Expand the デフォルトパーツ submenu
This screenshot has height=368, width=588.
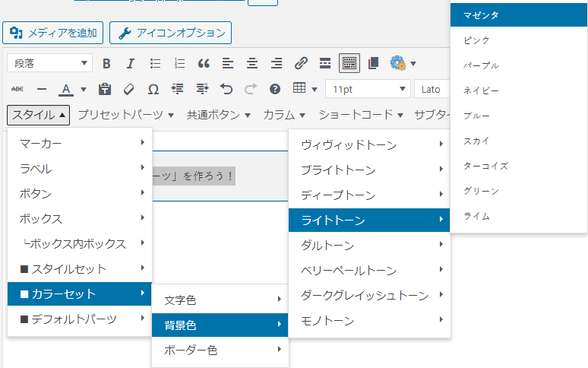(x=80, y=319)
